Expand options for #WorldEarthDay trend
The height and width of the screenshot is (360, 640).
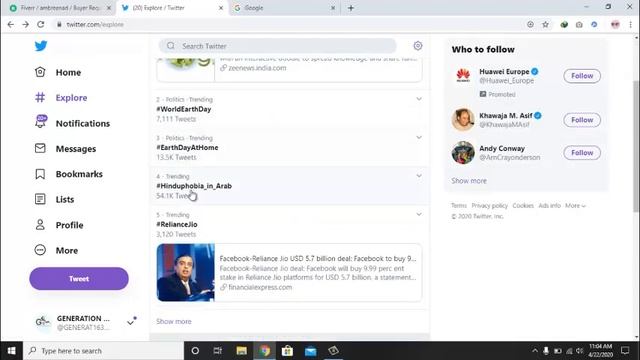coord(419,99)
